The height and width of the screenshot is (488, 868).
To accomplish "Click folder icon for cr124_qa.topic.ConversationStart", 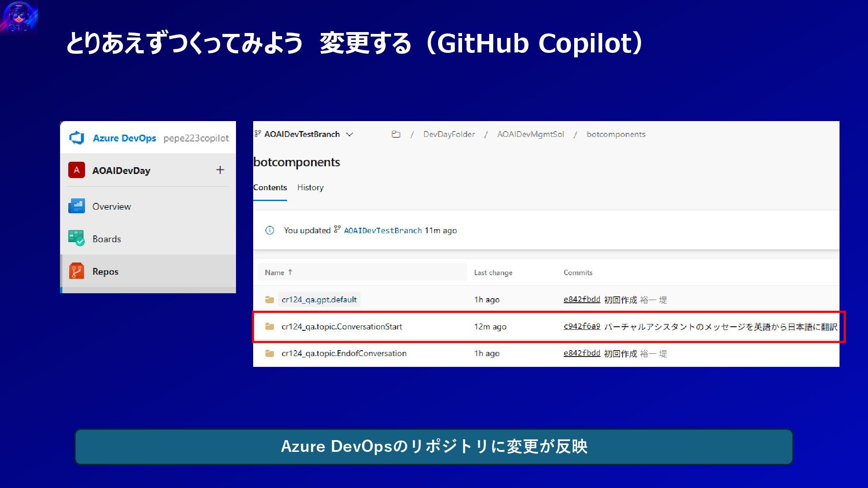I will coord(270,326).
